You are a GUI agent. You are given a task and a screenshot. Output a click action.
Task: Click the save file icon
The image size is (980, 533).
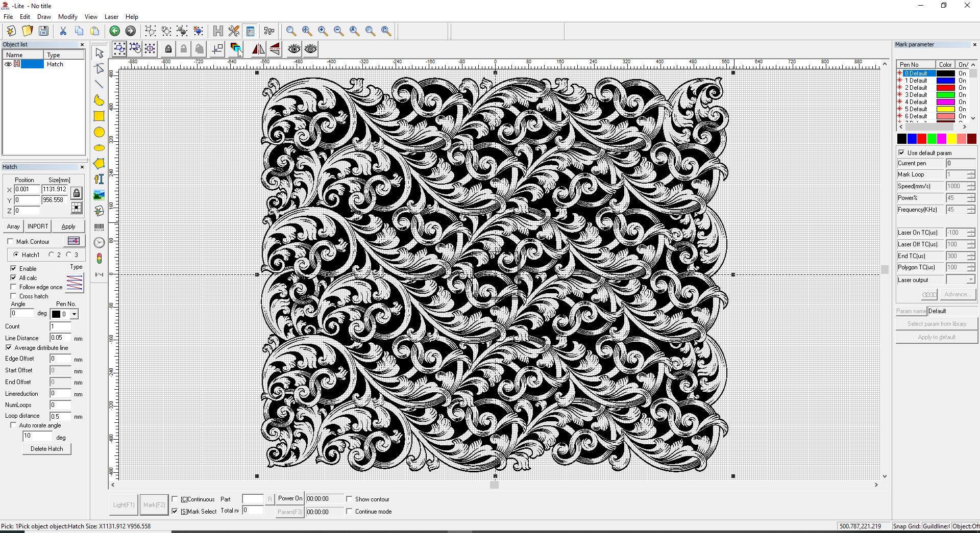click(43, 31)
